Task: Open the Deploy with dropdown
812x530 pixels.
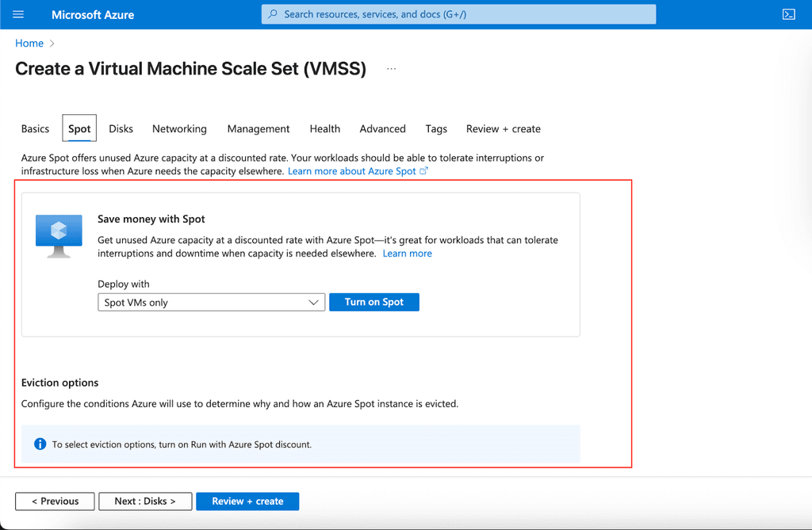Action: (x=211, y=302)
